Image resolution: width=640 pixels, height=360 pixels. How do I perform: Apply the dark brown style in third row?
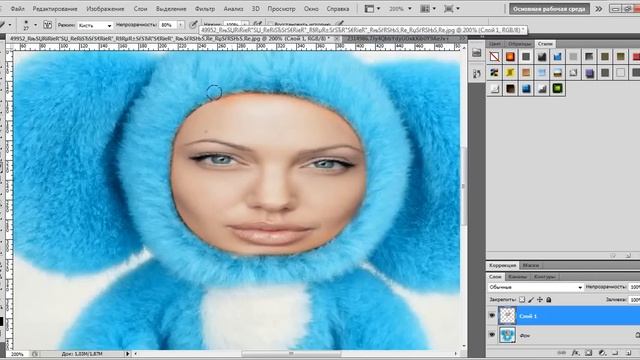[x=510, y=88]
